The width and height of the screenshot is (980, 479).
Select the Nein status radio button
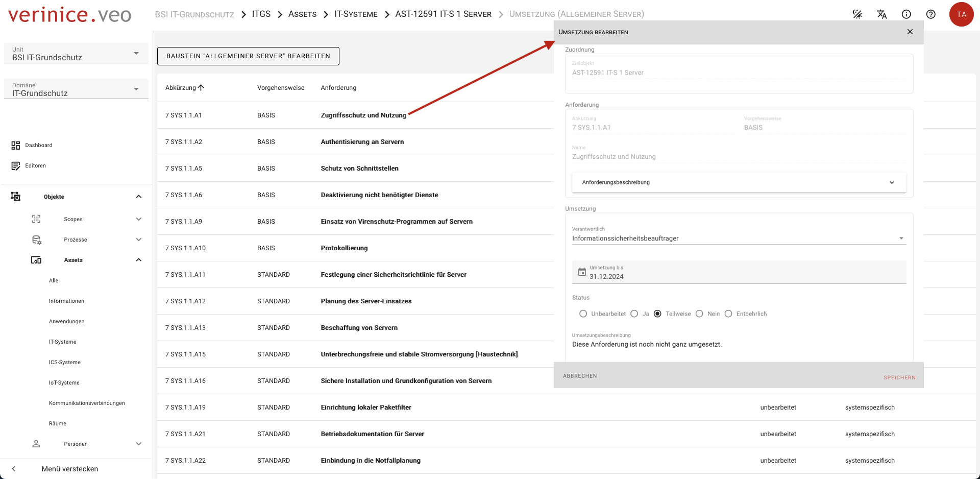point(700,314)
